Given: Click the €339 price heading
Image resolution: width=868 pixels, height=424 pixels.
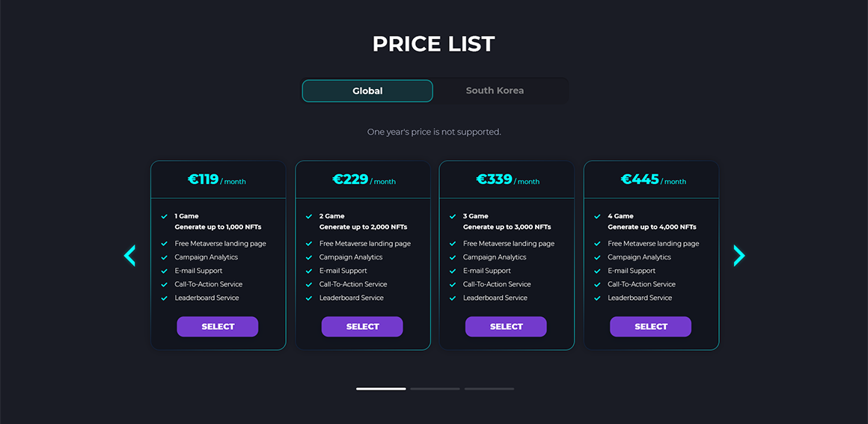Looking at the screenshot, I should 495,179.
